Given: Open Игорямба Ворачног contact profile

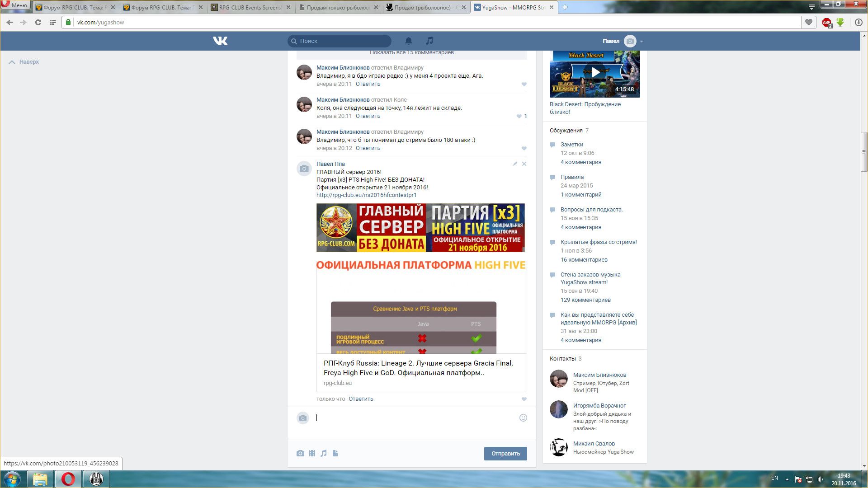Looking at the screenshot, I should point(599,406).
